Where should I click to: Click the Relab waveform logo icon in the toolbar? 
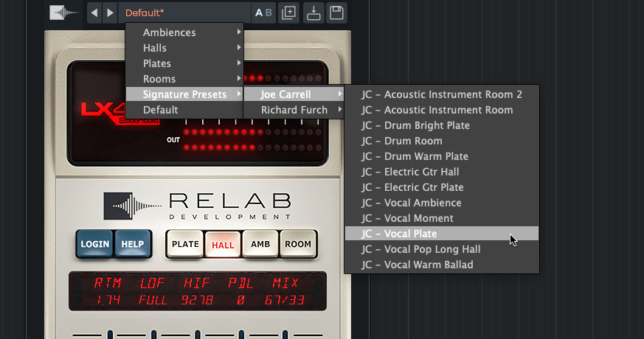pyautogui.click(x=63, y=13)
